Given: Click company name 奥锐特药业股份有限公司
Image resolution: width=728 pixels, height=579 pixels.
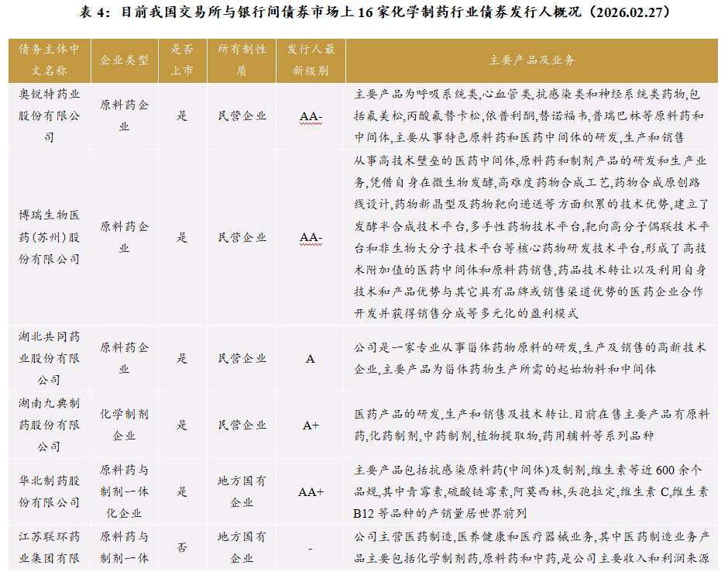Looking at the screenshot, I should [x=50, y=115].
